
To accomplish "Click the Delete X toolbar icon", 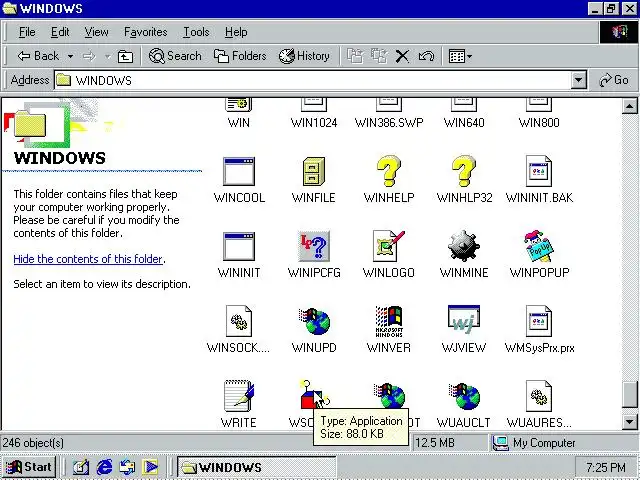I will [x=402, y=56].
